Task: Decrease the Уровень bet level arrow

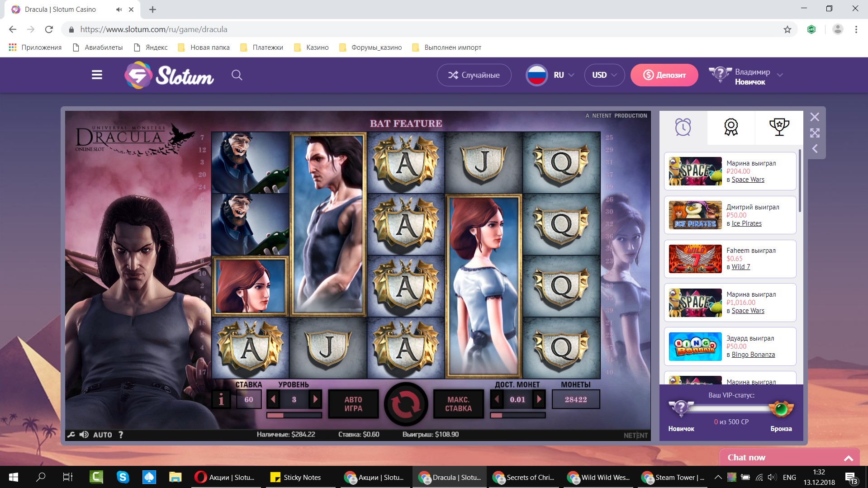Action: pos(273,399)
